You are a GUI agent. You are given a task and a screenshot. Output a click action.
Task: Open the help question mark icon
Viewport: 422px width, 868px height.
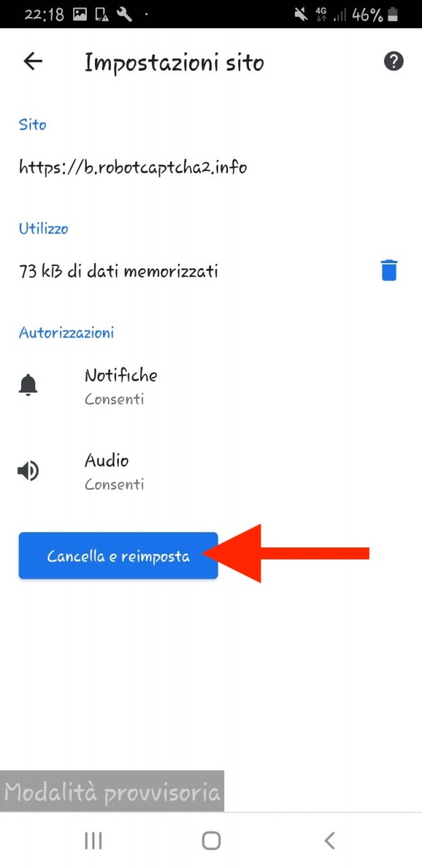click(394, 62)
